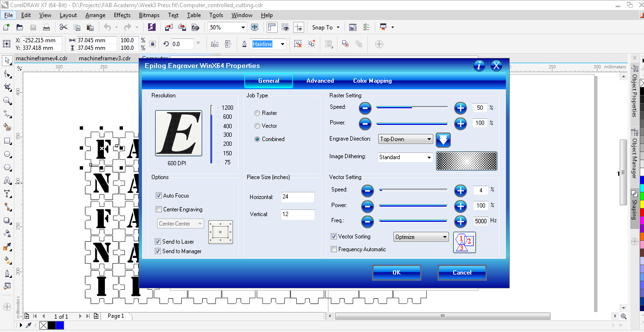Viewport: 644px width, 332px height.
Task: Enable Center-Engraving checkbox
Action: click(x=159, y=209)
